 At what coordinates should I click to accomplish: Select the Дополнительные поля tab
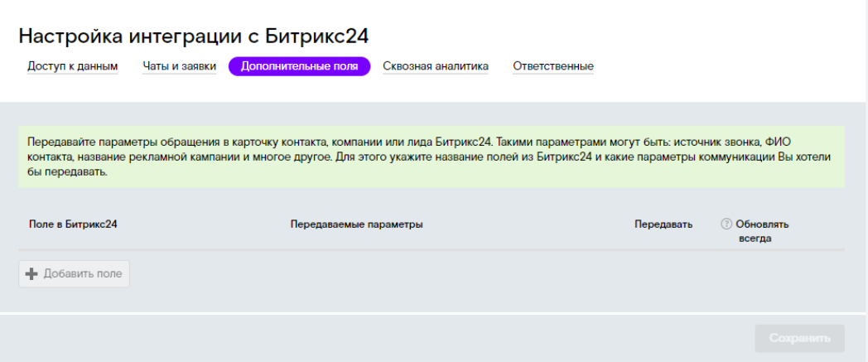click(x=299, y=66)
